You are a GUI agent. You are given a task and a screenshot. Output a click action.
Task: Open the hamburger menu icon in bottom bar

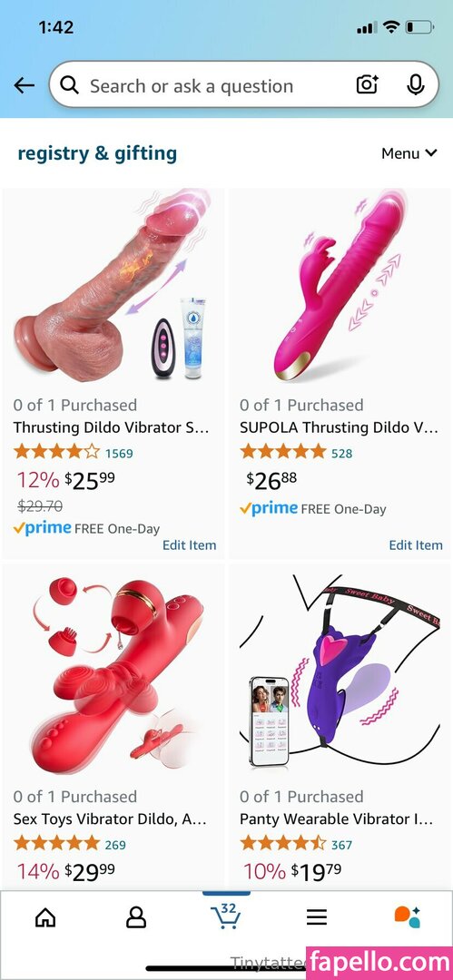(317, 916)
